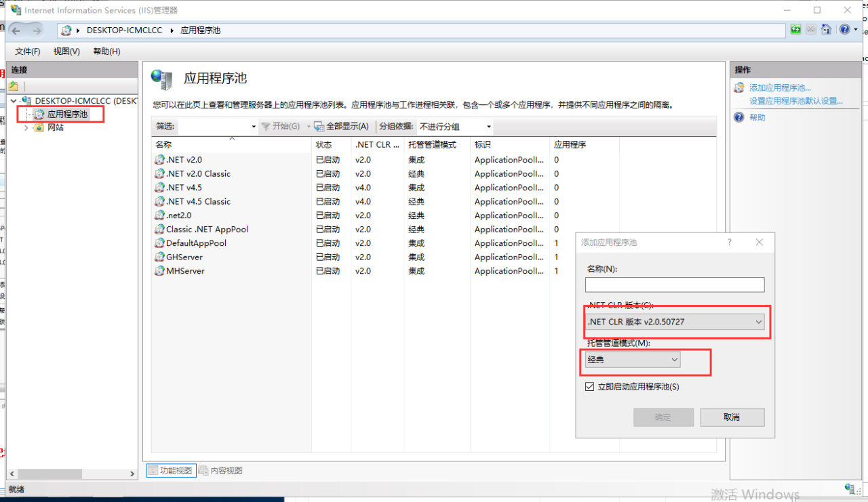Click the 添加应用程序池 action icon
Image resolution: width=868 pixels, height=502 pixels.
739,87
